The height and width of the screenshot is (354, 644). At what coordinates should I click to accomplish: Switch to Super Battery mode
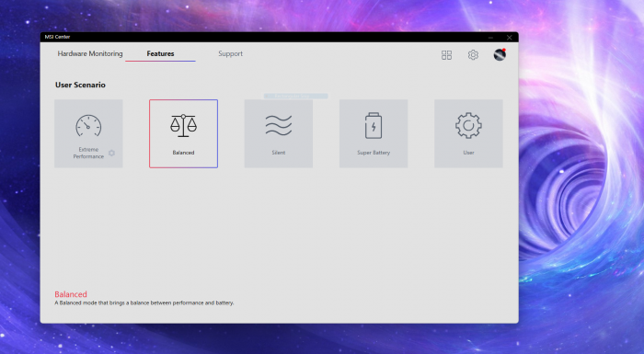click(x=374, y=133)
